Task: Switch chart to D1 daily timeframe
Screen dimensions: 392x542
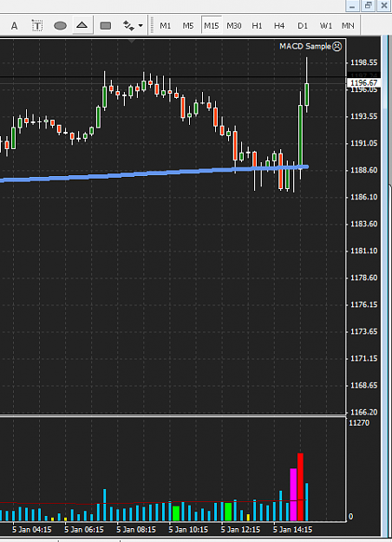Action: pyautogui.click(x=303, y=26)
